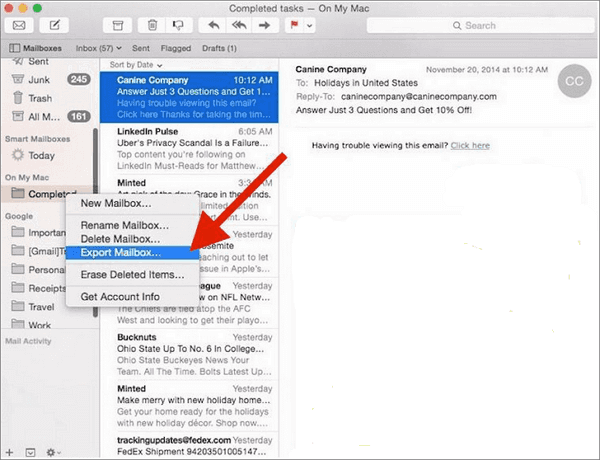Click the All Mail 161 badge
Image resolution: width=600 pixels, height=460 pixels.
[x=79, y=116]
